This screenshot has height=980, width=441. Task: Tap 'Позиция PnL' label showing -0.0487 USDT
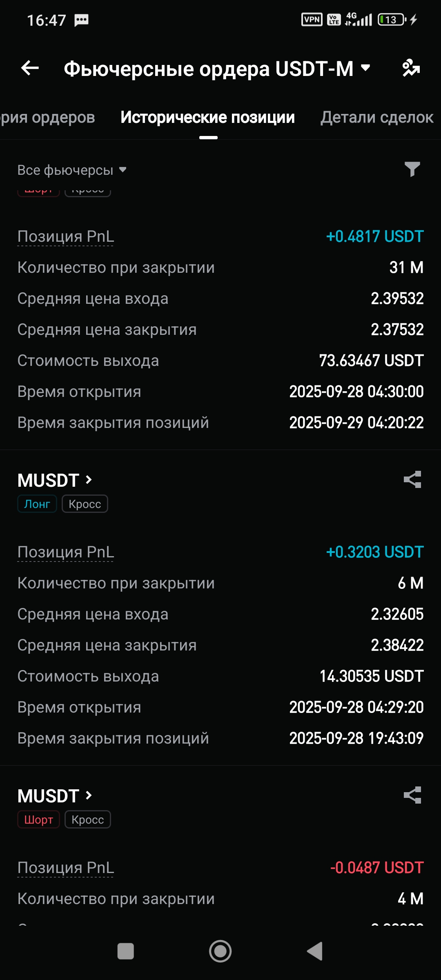coord(66,868)
